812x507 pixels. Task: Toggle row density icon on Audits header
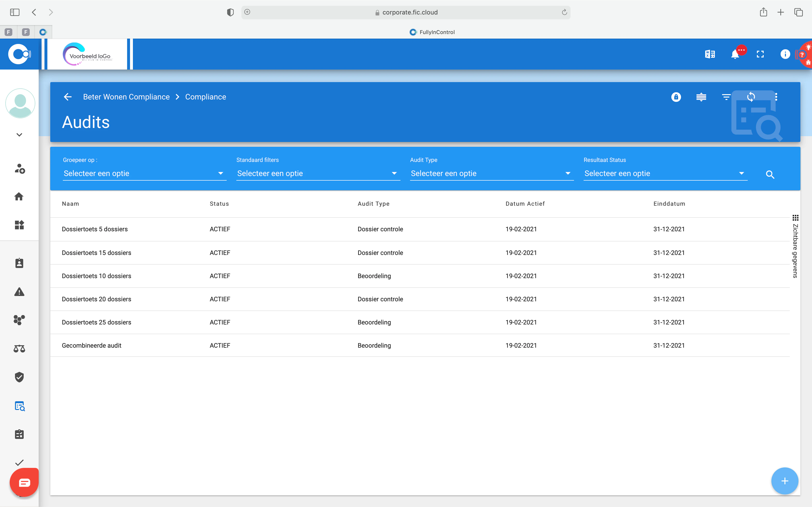click(701, 97)
